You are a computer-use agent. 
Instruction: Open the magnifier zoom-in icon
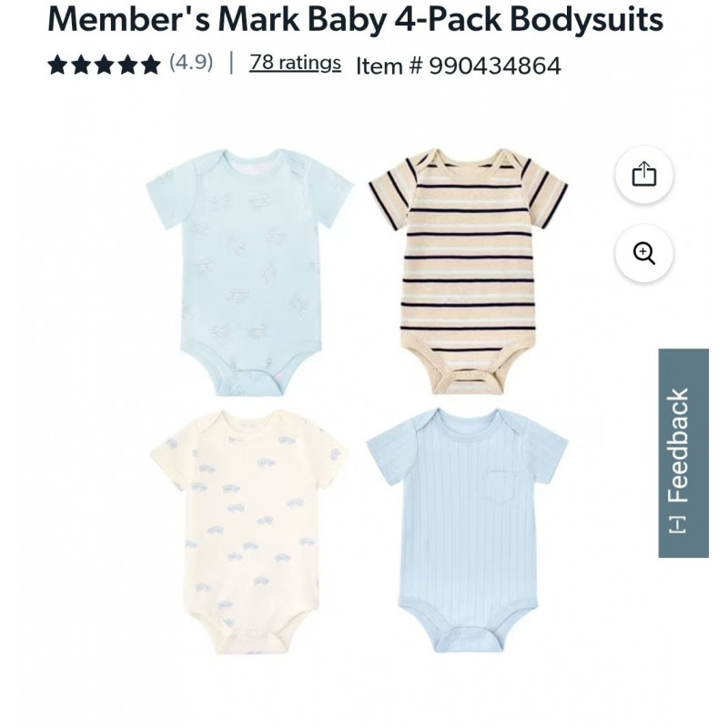click(644, 253)
